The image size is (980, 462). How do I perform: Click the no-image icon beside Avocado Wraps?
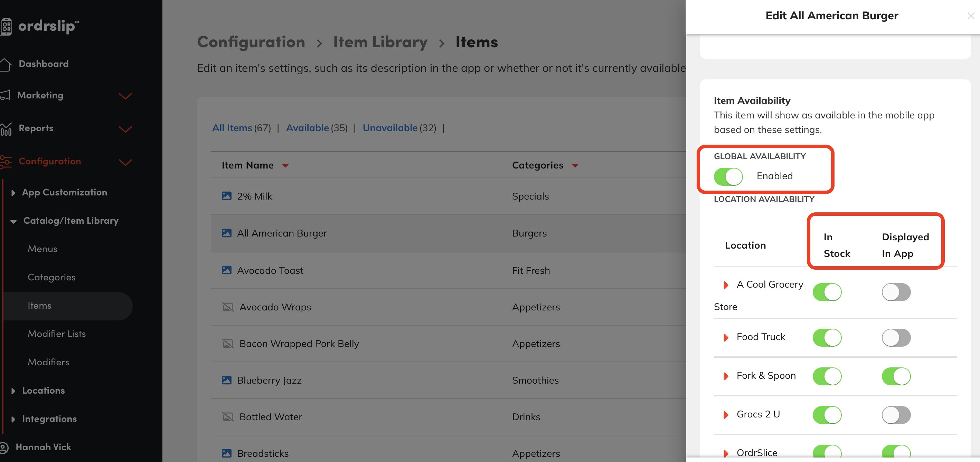[x=227, y=307]
